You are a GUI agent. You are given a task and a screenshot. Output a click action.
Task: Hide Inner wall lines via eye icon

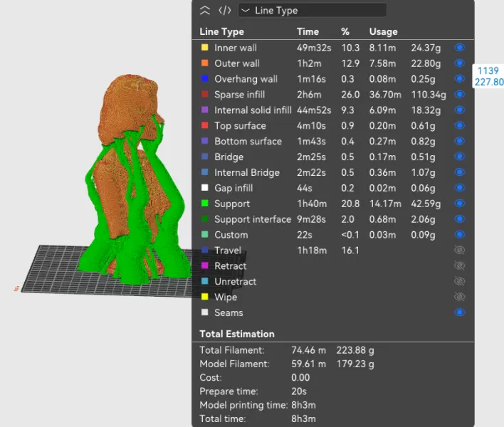coord(460,48)
